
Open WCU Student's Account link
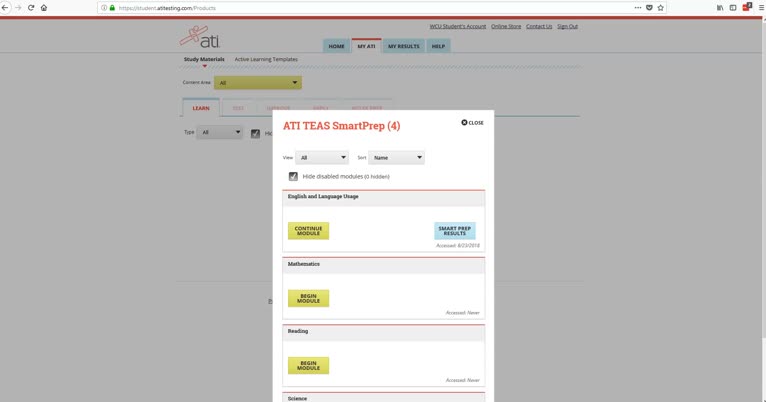(458, 26)
